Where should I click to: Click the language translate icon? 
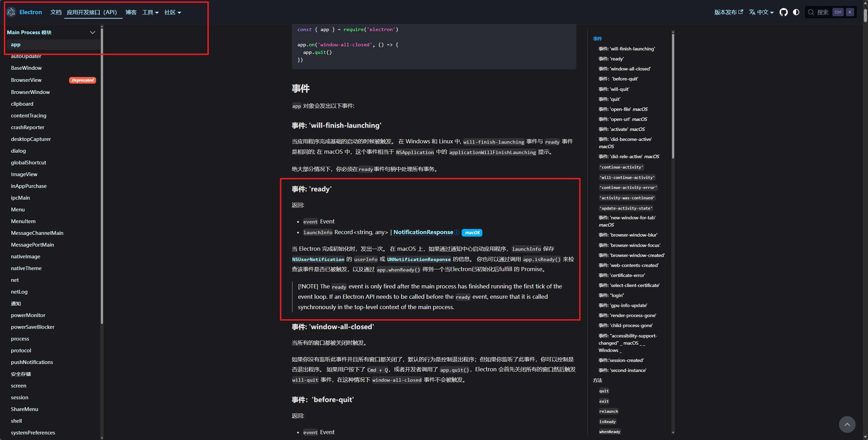(752, 12)
